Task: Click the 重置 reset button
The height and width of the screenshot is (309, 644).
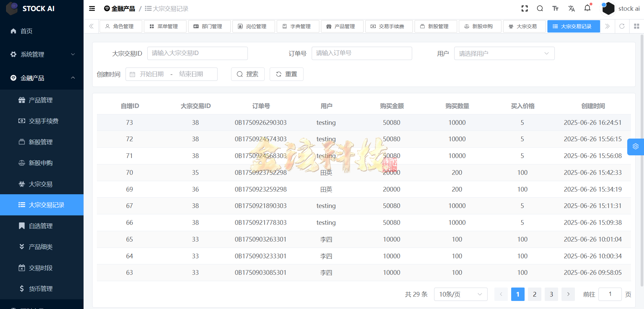Action: (x=286, y=74)
